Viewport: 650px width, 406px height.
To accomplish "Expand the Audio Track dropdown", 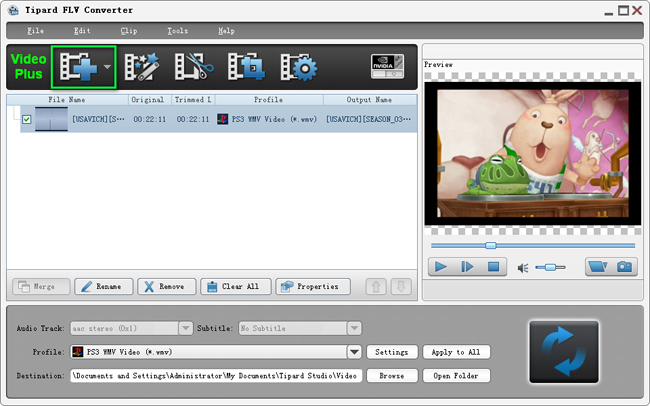I will click(186, 328).
